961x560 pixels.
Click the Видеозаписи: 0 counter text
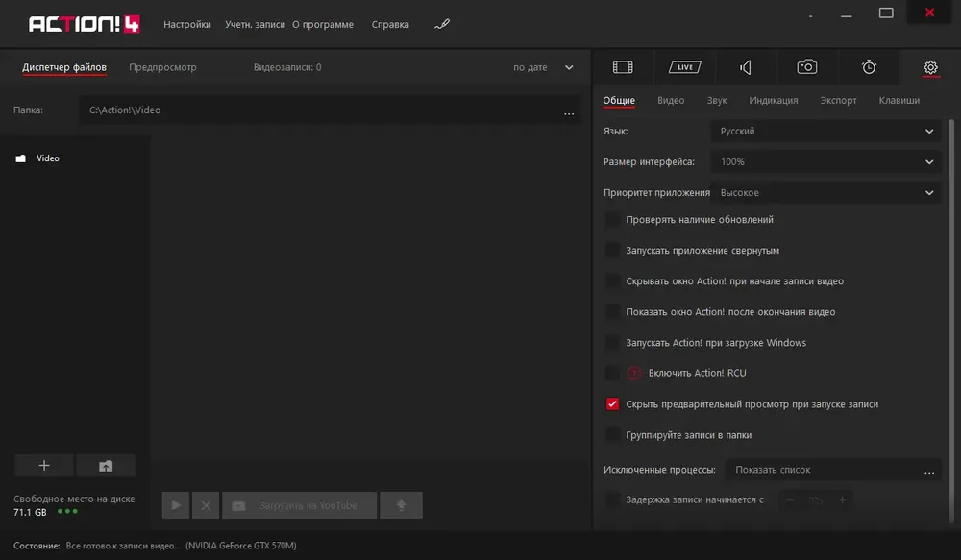pyautogui.click(x=287, y=67)
